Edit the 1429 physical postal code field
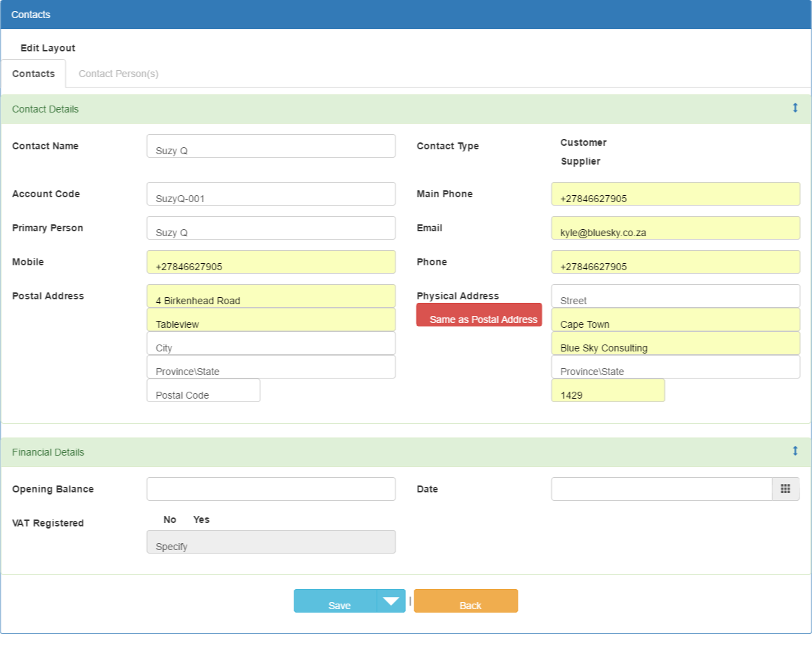The height and width of the screenshot is (648, 812). click(x=608, y=390)
